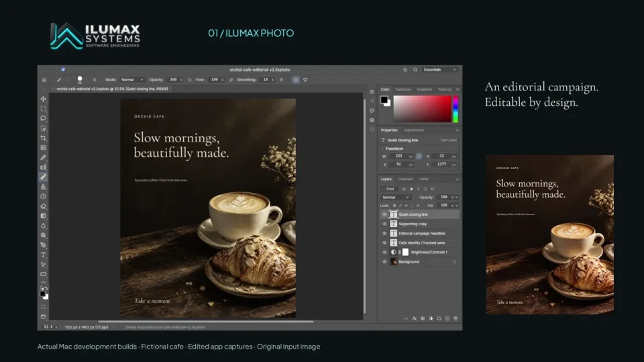Select the Blur drop tool

[43, 226]
